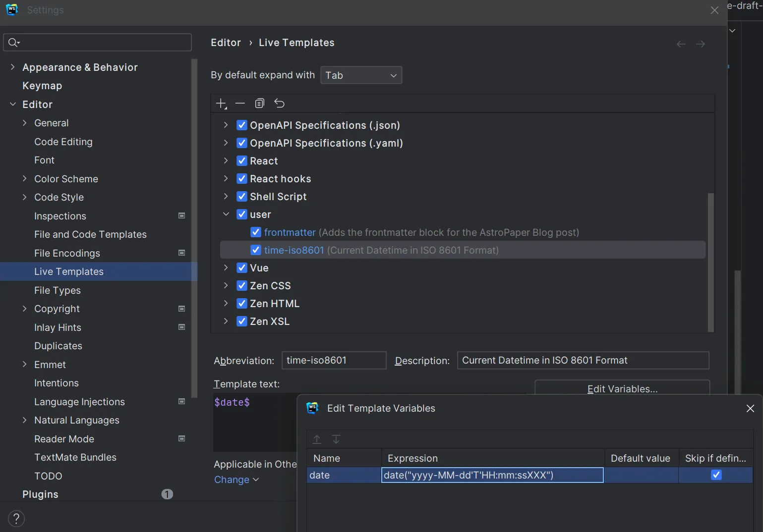
Task: Uncheck OpenAPI Specifications (.json) group
Action: 242,125
